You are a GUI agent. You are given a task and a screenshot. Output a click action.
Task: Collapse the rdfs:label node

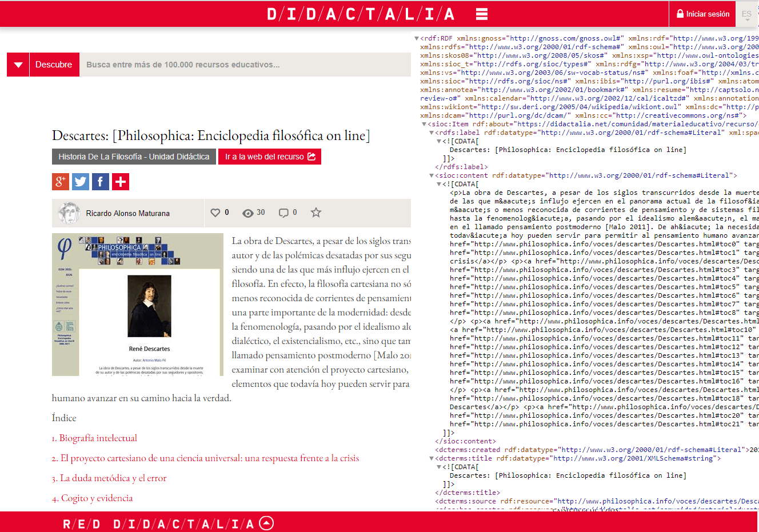click(432, 133)
